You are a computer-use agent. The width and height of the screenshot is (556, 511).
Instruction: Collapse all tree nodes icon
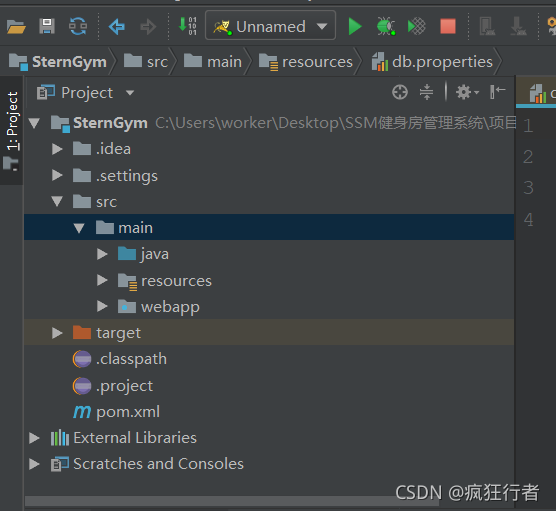point(427,93)
